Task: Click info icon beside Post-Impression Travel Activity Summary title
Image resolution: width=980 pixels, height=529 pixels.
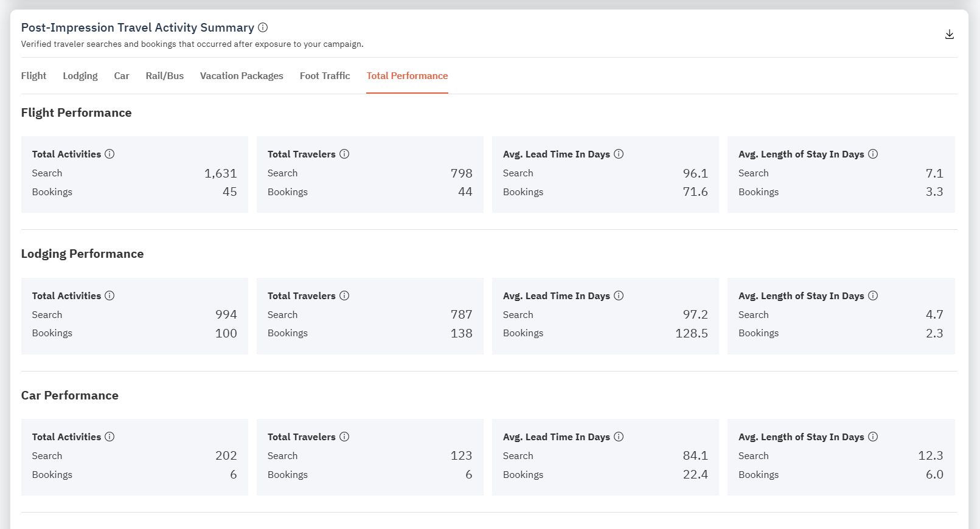Action: pos(263,27)
